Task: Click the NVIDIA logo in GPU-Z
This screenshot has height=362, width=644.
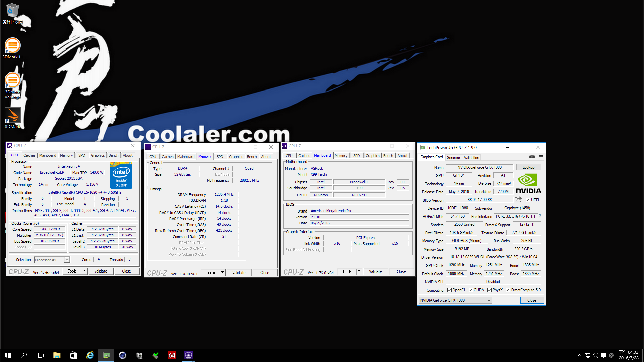Action: coord(528,184)
